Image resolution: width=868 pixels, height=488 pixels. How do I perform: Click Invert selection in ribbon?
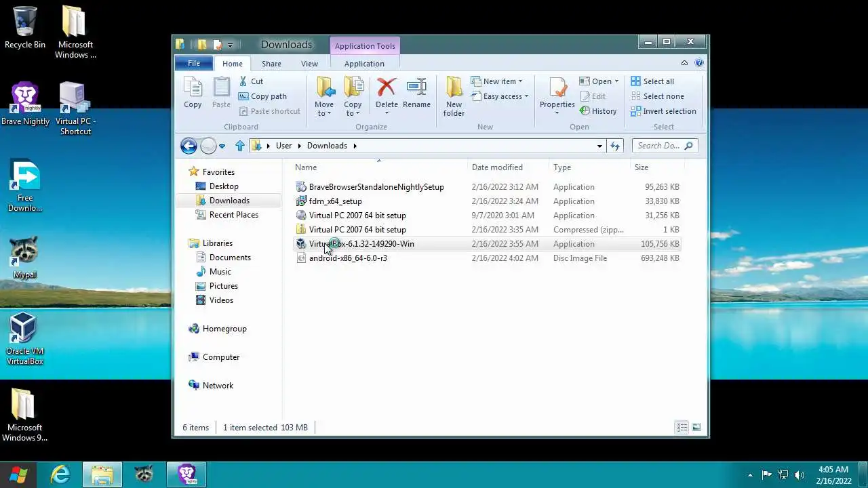(663, 111)
